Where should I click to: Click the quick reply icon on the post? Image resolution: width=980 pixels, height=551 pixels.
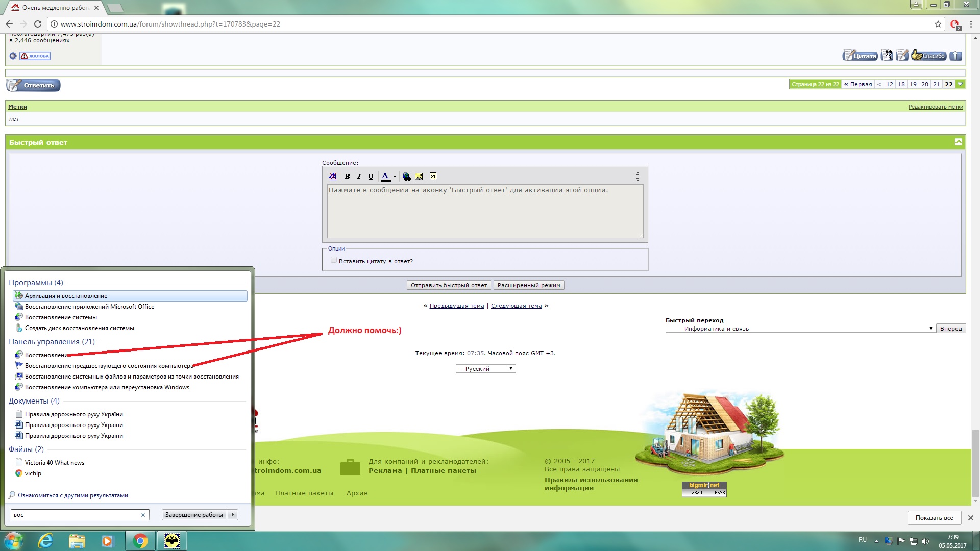902,56
